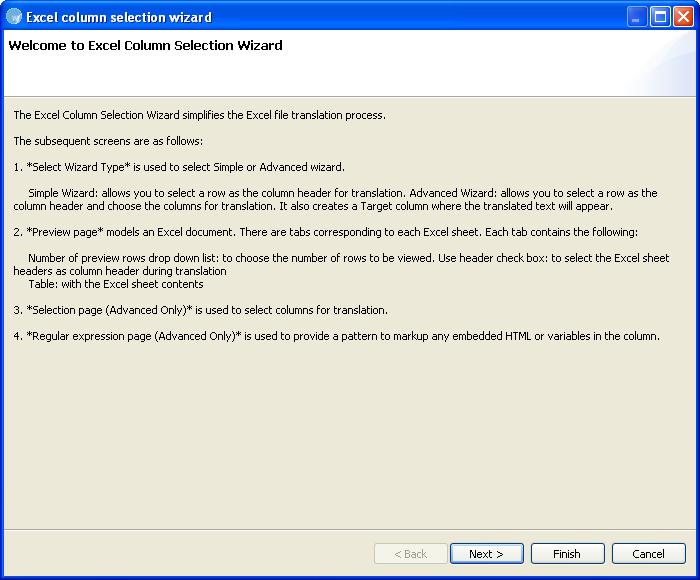Click 'Table: with the Excel sheet contents' line

pos(116,284)
